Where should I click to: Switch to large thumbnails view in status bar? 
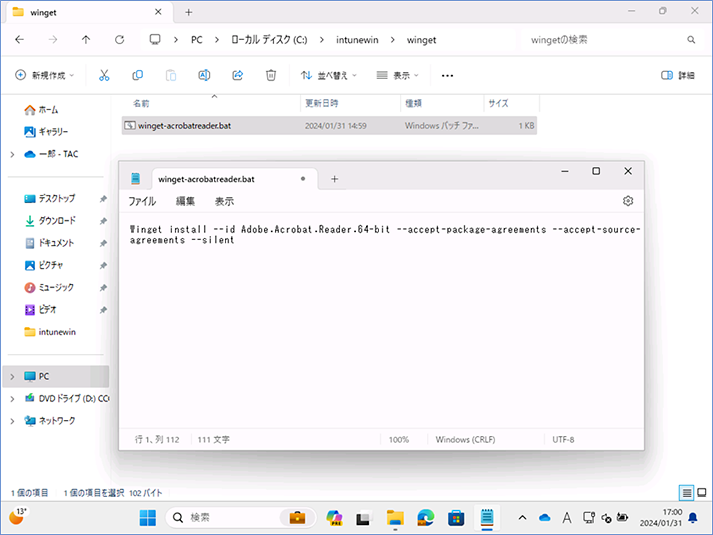[x=702, y=492]
